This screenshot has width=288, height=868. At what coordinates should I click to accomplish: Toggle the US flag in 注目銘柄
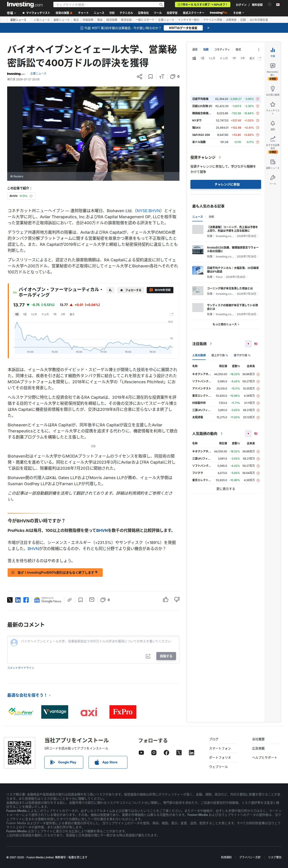click(256, 344)
